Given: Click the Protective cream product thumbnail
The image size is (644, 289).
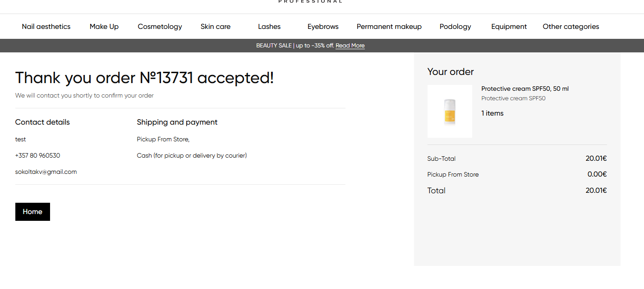Looking at the screenshot, I should coord(450,111).
